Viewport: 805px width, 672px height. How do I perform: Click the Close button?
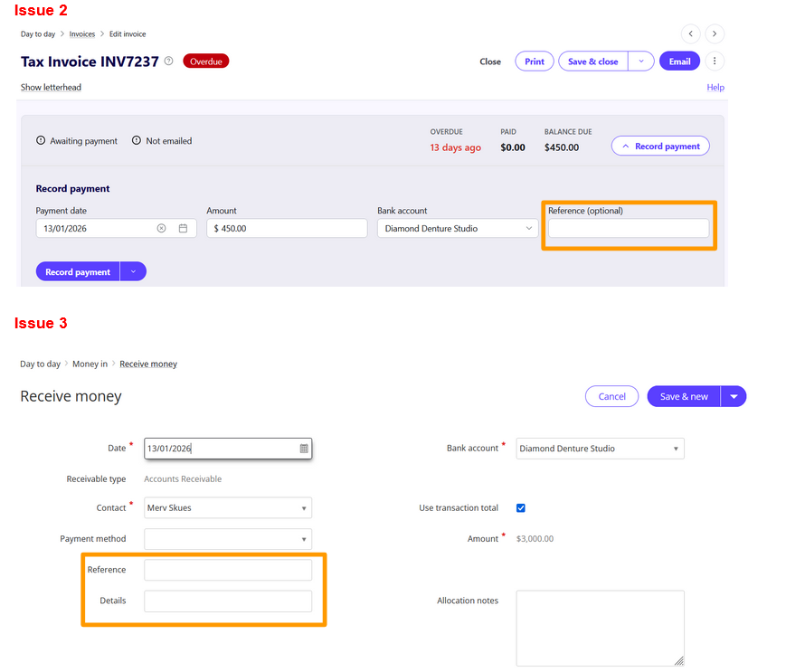coord(490,62)
